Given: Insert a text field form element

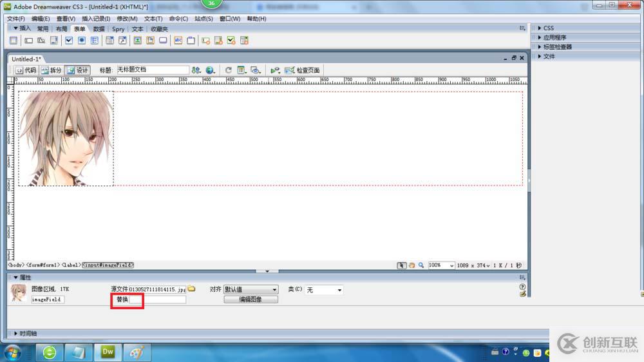Looking at the screenshot, I should 28,41.
